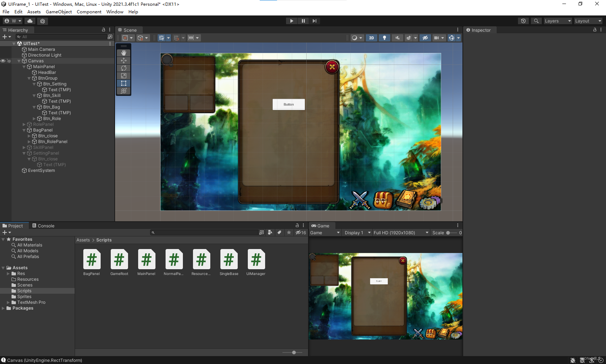Select the Scale tool in Scene view
Viewport: 606px width, 364px height.
[124, 76]
